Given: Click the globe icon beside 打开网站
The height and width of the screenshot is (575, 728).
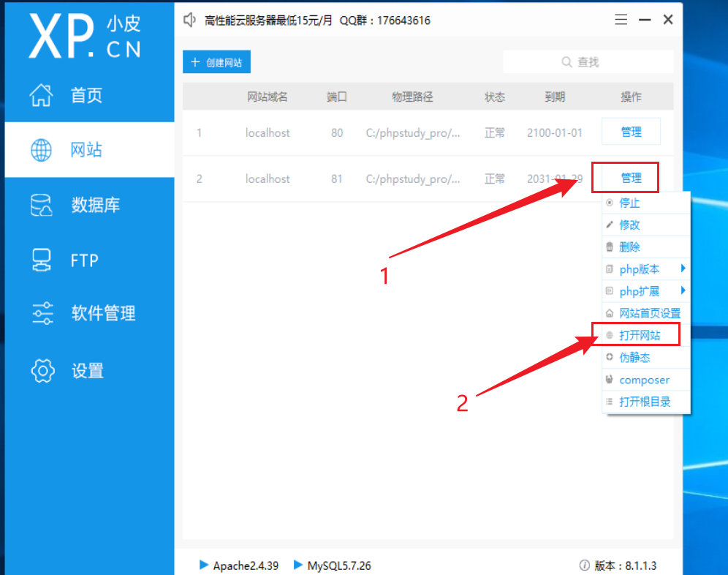Looking at the screenshot, I should (610, 335).
